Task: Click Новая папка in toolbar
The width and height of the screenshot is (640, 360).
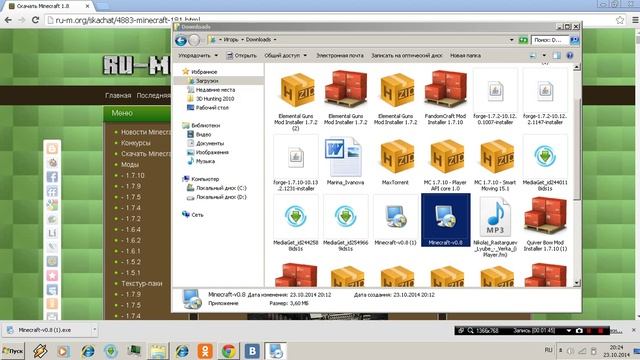Action: [465, 56]
